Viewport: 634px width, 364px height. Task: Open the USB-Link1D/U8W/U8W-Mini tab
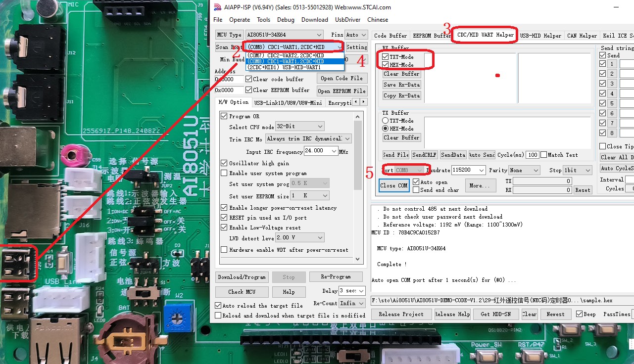pyautogui.click(x=288, y=103)
